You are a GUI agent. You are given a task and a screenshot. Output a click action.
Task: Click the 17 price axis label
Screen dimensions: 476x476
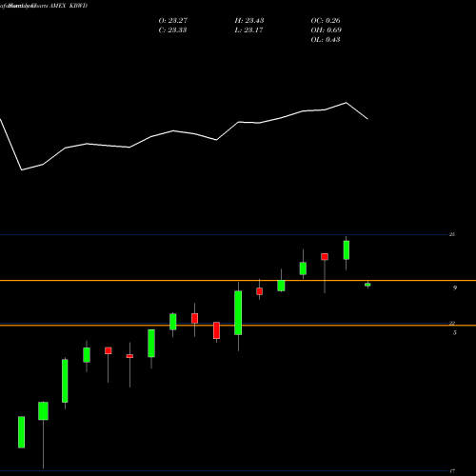[452, 470]
